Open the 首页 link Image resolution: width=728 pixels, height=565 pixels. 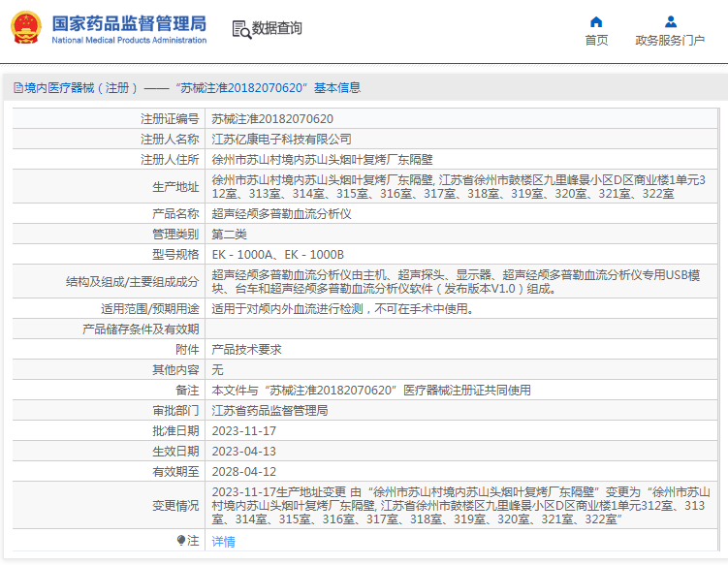596,41
